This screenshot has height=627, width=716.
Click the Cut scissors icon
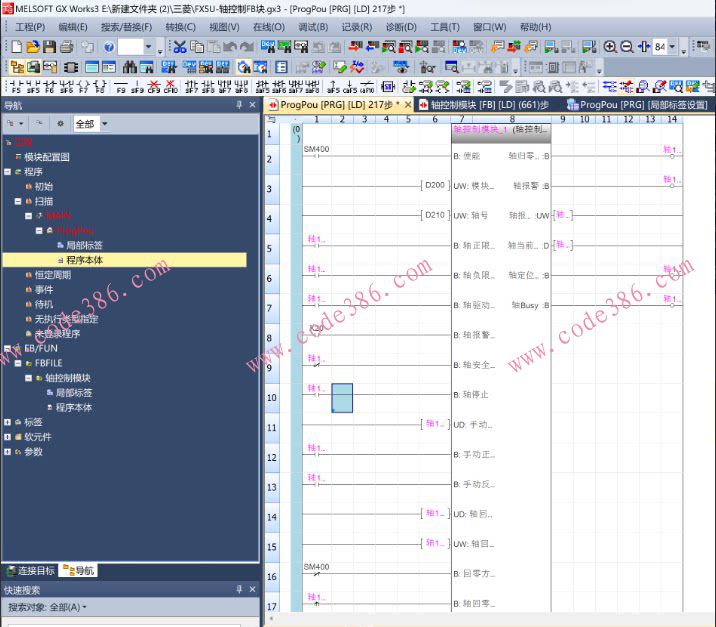(179, 47)
